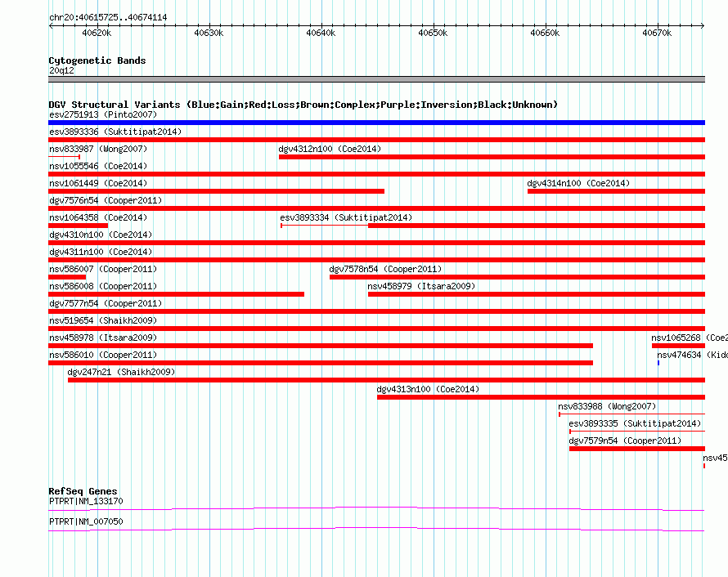Viewport: 728px width, 577px height.
Task: Click the 40650k ruler position
Action: coord(433,33)
